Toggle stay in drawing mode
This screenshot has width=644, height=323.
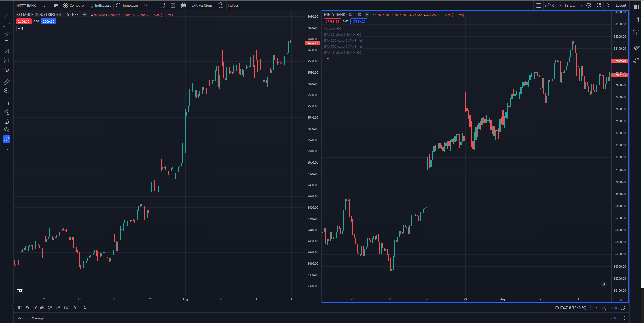[7, 112]
